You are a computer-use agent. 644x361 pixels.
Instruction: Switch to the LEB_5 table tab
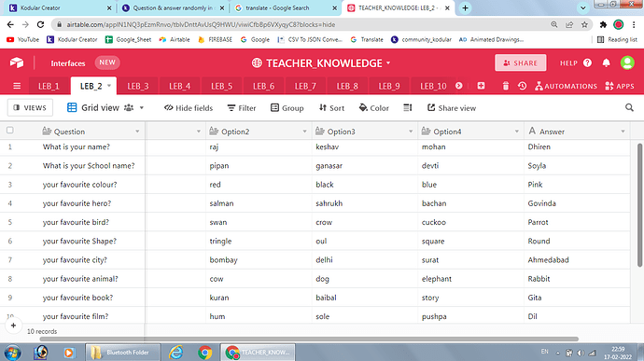[x=222, y=86]
